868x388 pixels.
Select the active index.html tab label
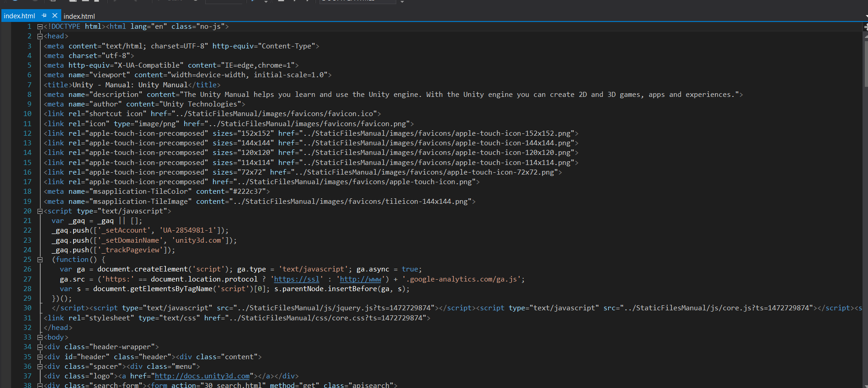pos(19,16)
